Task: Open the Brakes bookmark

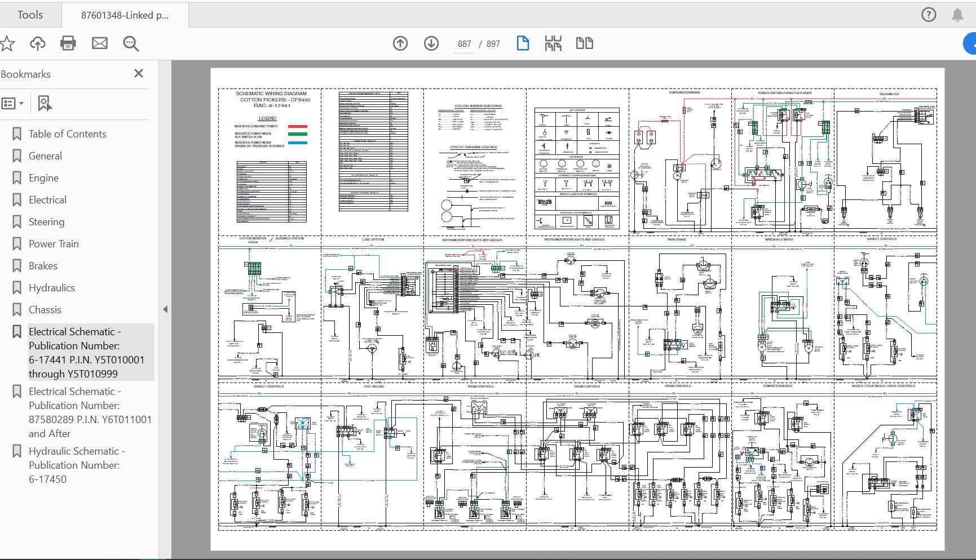Action: 43,266
